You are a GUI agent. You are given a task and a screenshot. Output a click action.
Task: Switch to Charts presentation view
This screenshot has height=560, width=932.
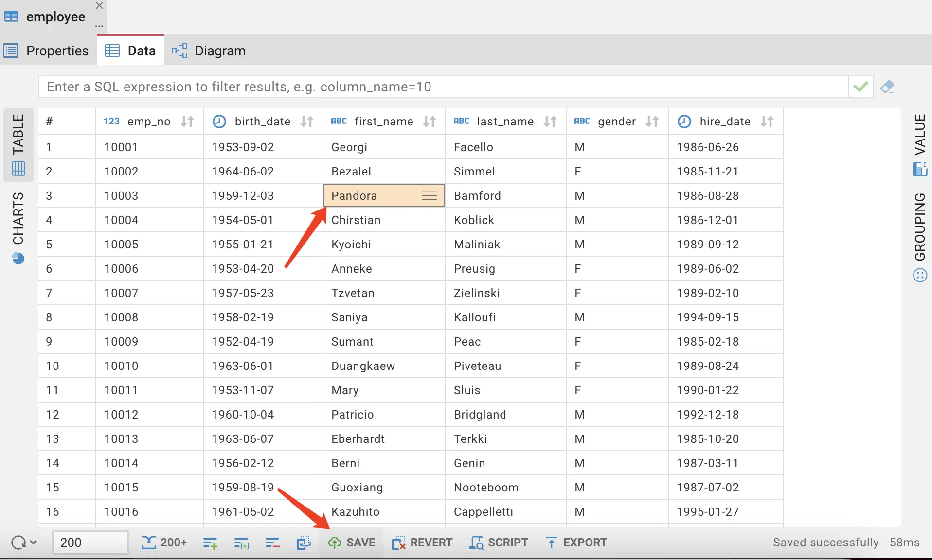tap(18, 227)
